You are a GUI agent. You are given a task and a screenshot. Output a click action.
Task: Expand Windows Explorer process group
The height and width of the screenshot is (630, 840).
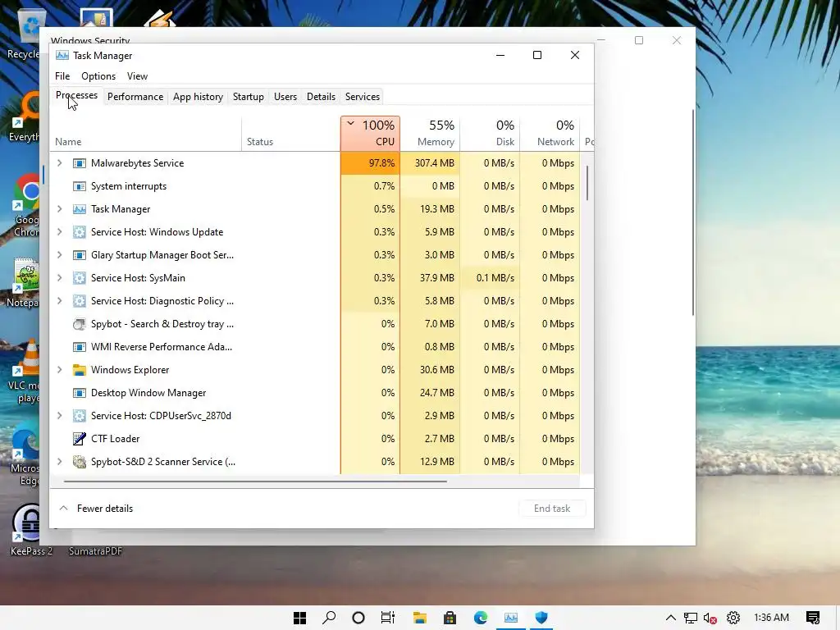(x=59, y=370)
